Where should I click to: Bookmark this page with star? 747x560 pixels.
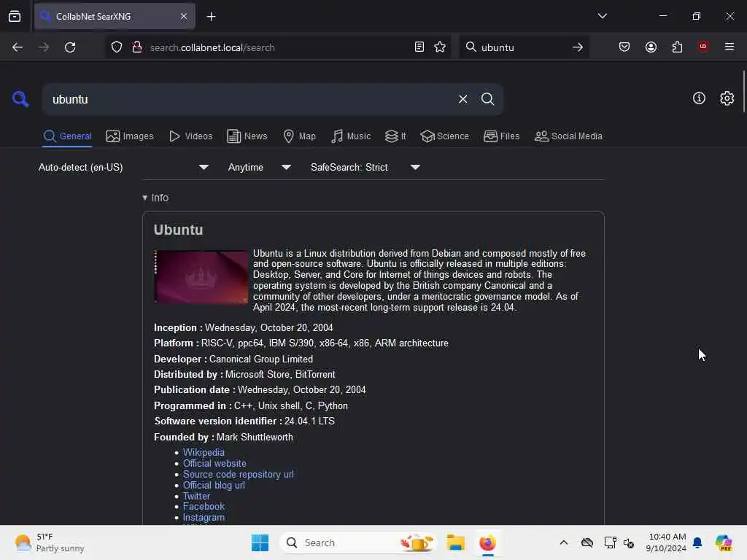coord(440,47)
